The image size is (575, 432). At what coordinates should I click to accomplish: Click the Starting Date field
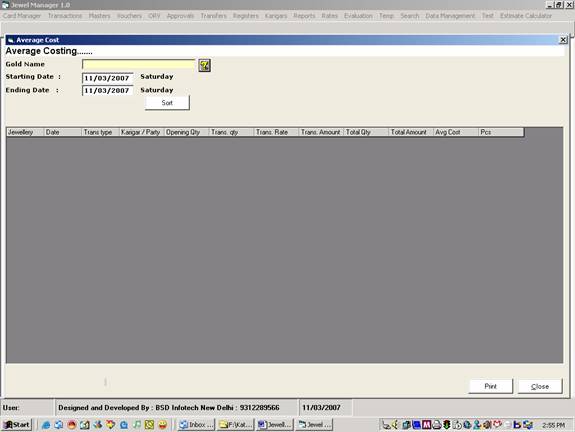(x=107, y=78)
